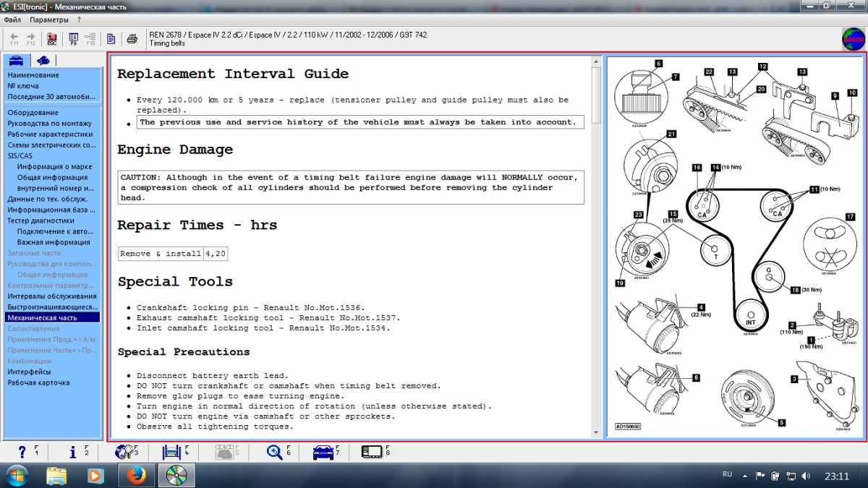This screenshot has width=868, height=488.
Task: Click the 4,20 repair time cell
Action: tap(216, 254)
